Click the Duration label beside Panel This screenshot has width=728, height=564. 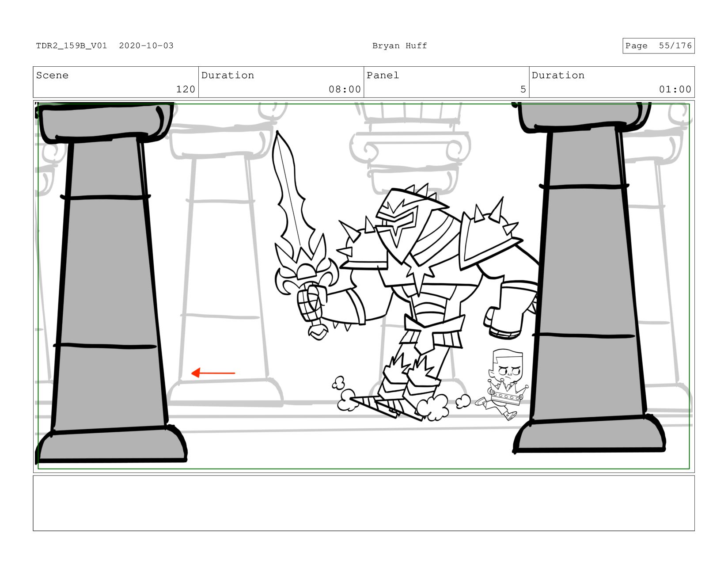(x=558, y=75)
